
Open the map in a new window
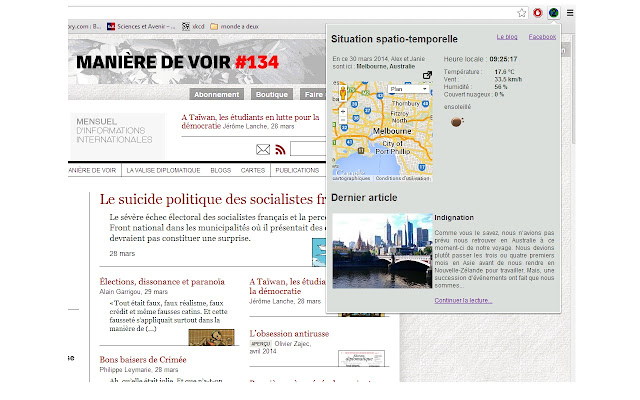427,75
